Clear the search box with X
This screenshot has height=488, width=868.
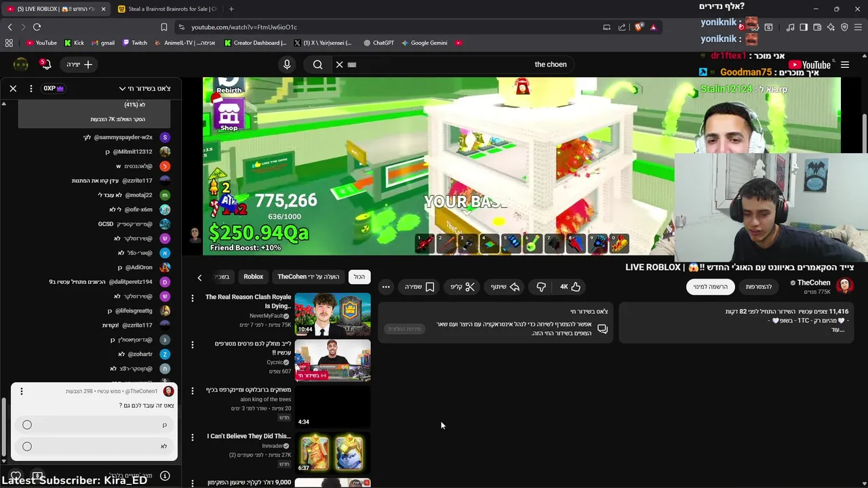pyautogui.click(x=339, y=64)
